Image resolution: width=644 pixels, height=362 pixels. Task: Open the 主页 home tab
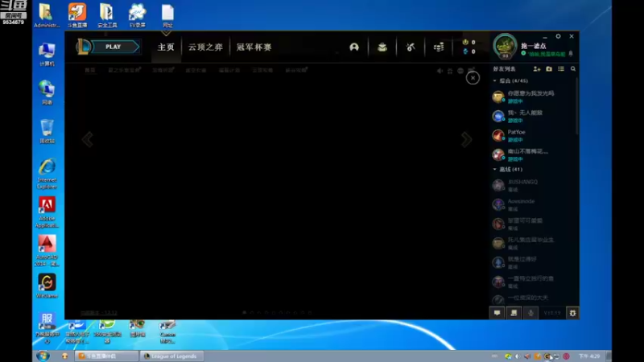[166, 47]
